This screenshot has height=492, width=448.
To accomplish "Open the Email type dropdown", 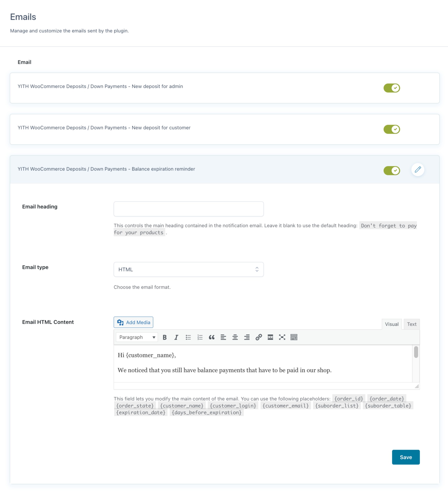I will [188, 269].
